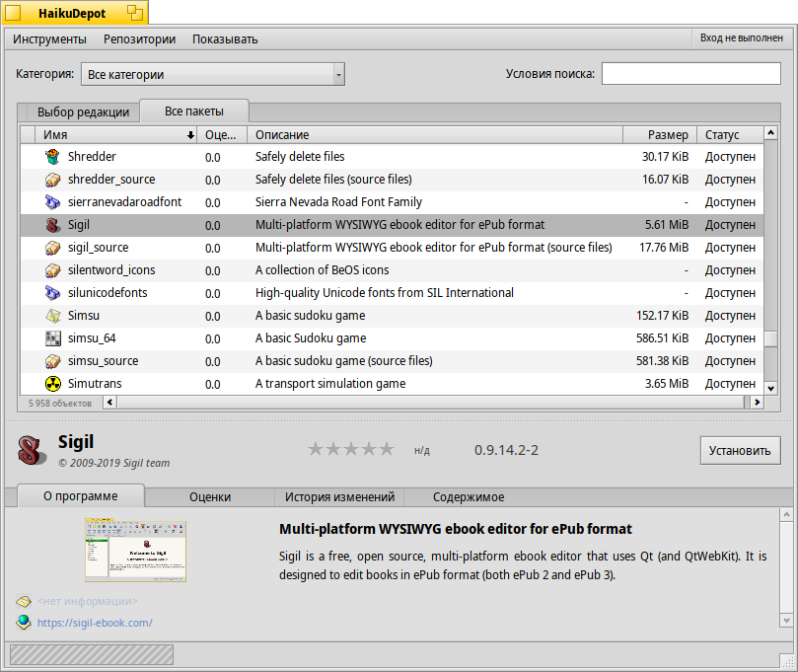Click the Sigil screenshot thumbnail
The image size is (798, 672).
tap(135, 551)
